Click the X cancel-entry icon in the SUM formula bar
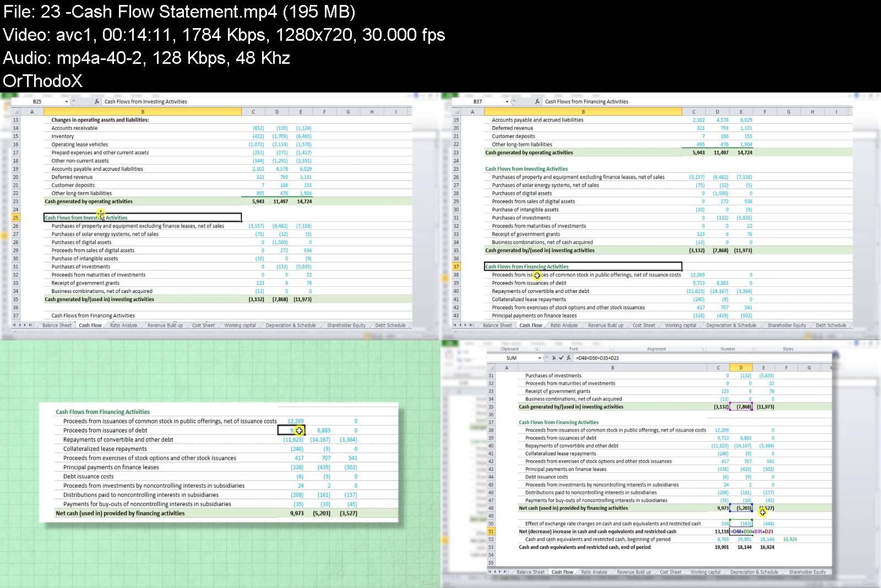The image size is (881, 588). point(554,358)
